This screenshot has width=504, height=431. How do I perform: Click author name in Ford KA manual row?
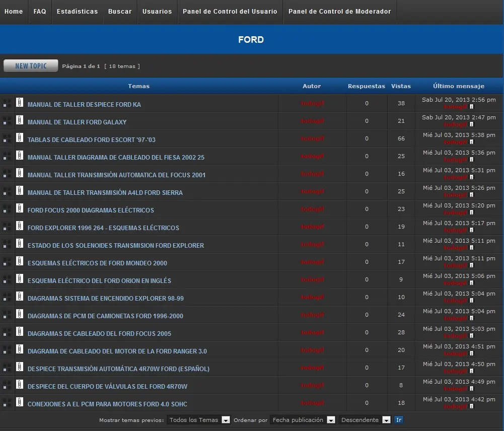click(312, 103)
